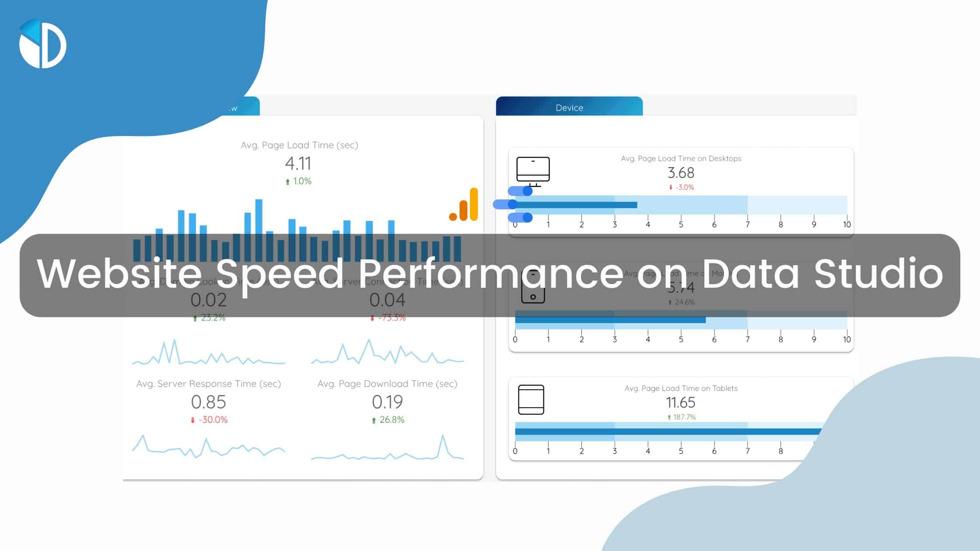Click the ND logo icon top left

[x=41, y=44]
